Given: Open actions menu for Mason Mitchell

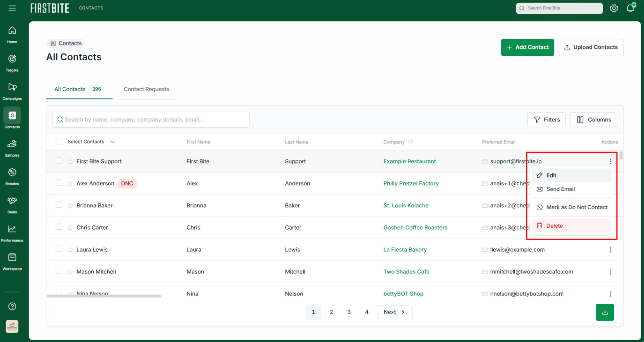Looking at the screenshot, I should (610, 272).
